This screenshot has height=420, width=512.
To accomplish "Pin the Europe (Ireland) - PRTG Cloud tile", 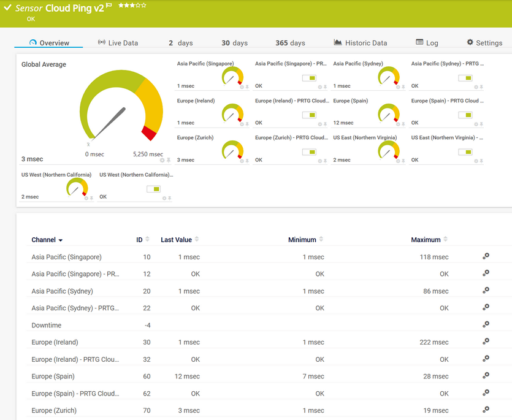I will pyautogui.click(x=325, y=124).
